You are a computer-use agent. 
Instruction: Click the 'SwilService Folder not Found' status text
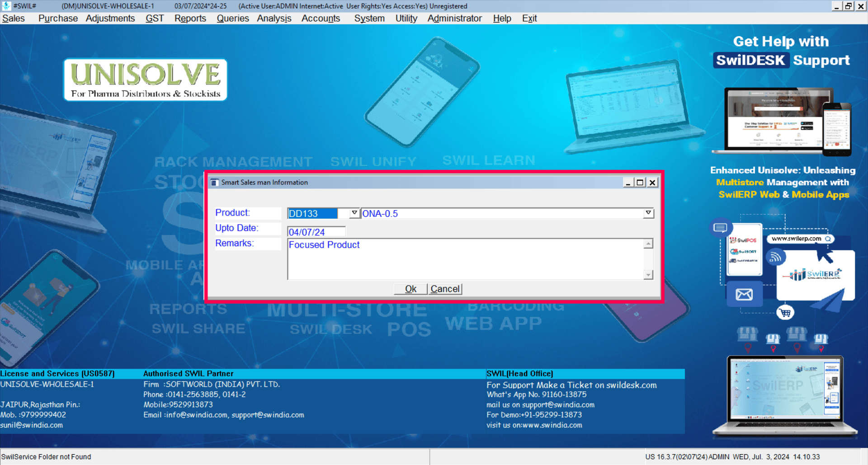pyautogui.click(x=46, y=457)
